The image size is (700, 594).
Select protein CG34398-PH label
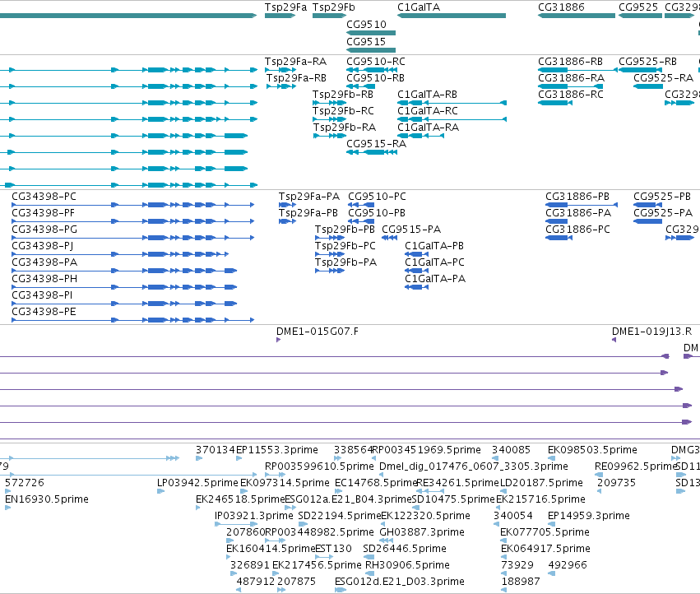click(44, 279)
